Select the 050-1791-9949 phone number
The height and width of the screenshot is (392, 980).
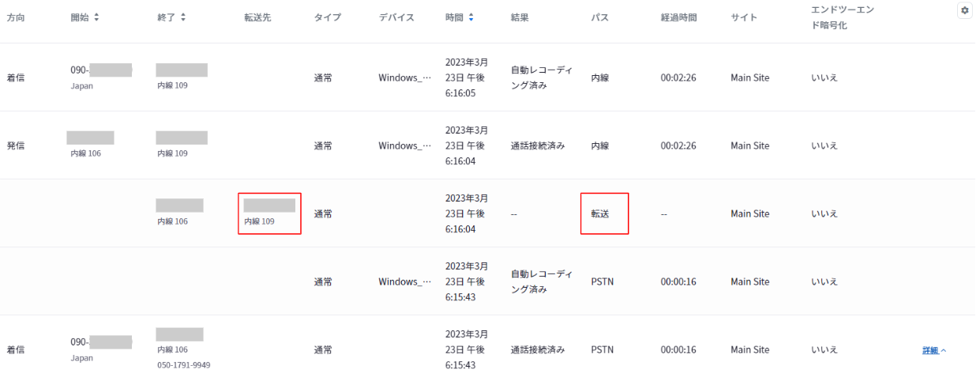coord(184,365)
